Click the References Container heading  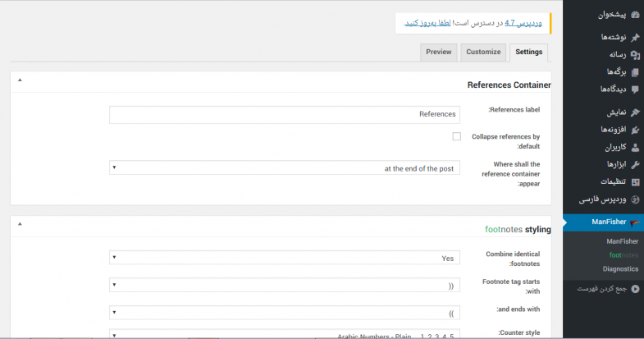point(509,85)
